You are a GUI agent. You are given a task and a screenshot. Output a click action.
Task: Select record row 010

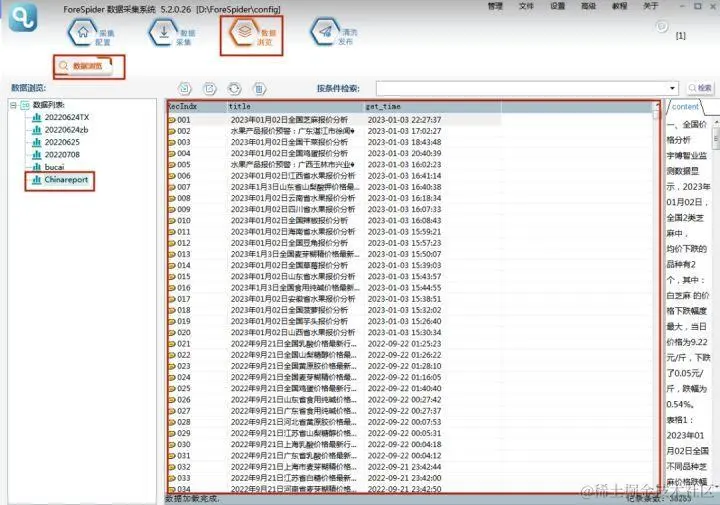(334, 221)
